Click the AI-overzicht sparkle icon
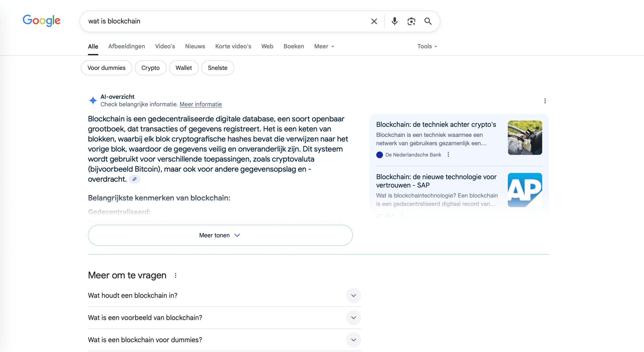Screen dimensions: 644x352 pyautogui.click(x=93, y=100)
